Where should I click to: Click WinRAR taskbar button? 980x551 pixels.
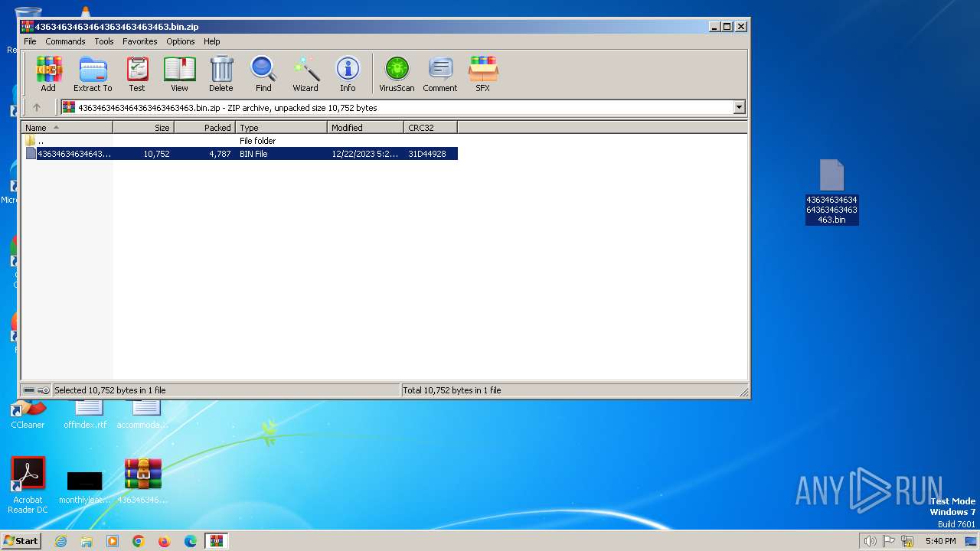tap(217, 541)
